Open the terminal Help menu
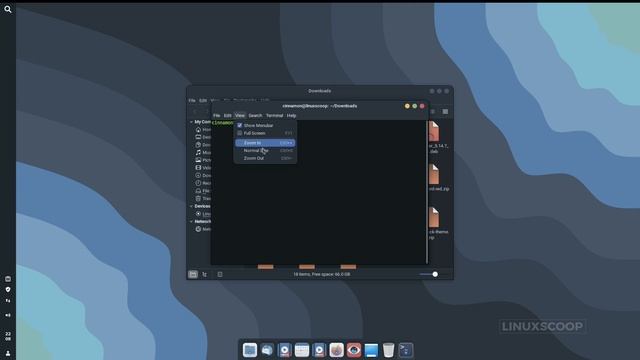Screen dimensions: 640x360 (x=291, y=116)
